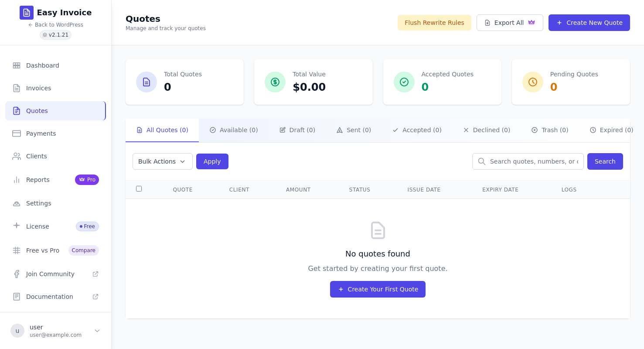The width and height of the screenshot is (644, 349).
Task: Tick the select-all checkbox in table header
Action: (139, 189)
